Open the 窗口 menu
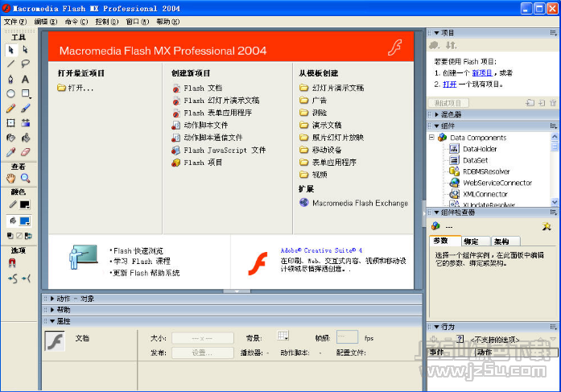 (x=138, y=22)
